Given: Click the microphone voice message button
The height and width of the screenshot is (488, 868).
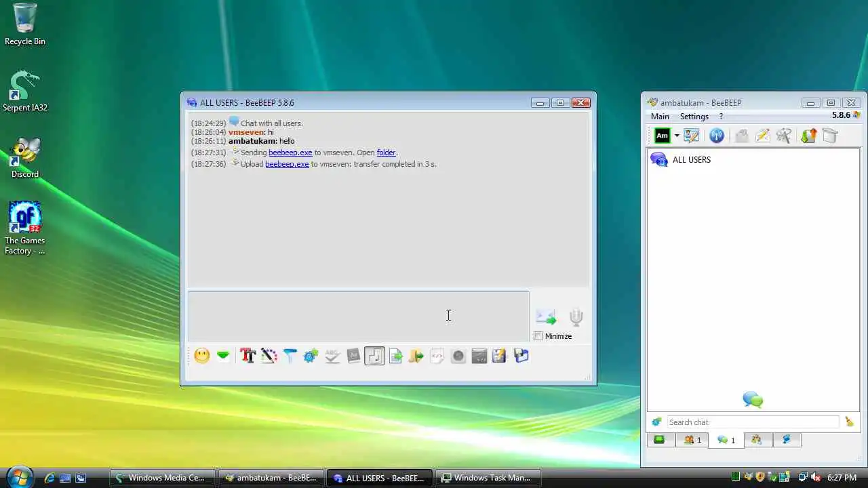Looking at the screenshot, I should pyautogui.click(x=576, y=317).
